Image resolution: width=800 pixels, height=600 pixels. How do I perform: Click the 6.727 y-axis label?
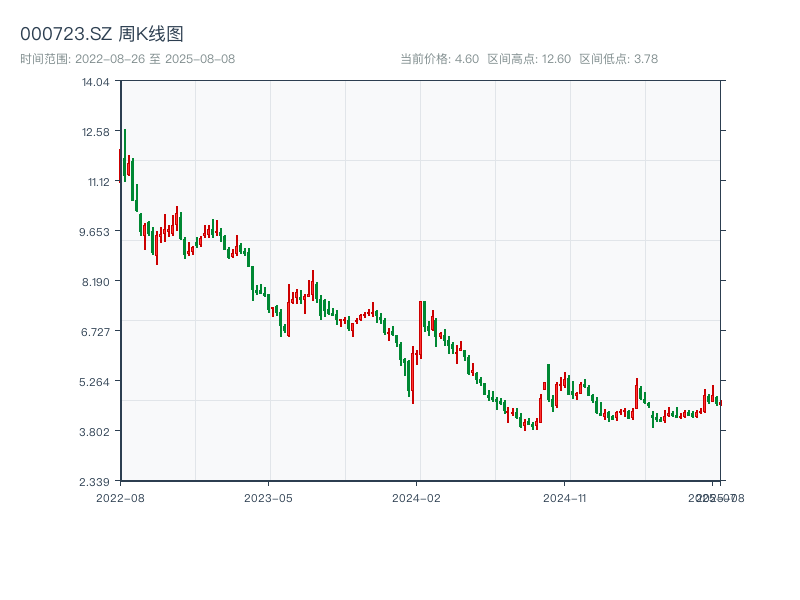(x=95, y=332)
